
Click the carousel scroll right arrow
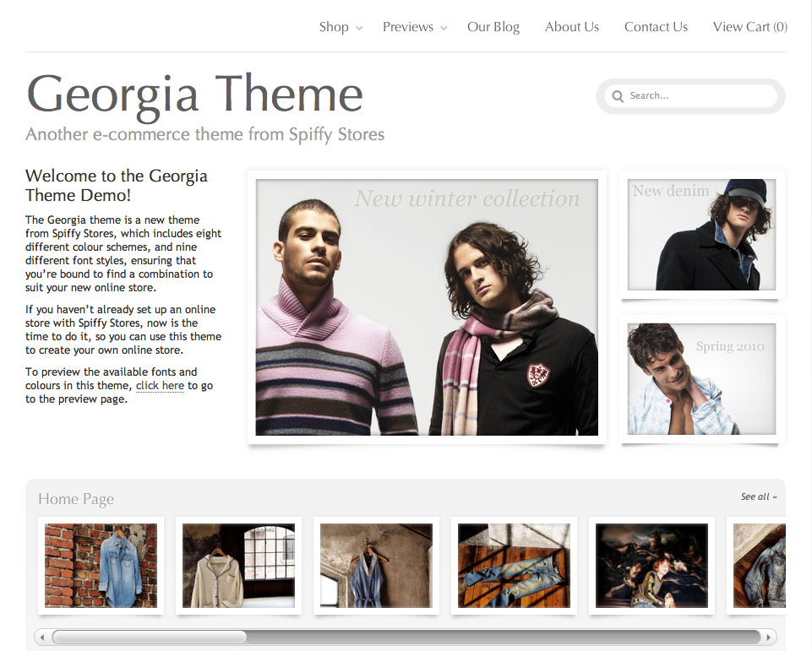[769, 637]
